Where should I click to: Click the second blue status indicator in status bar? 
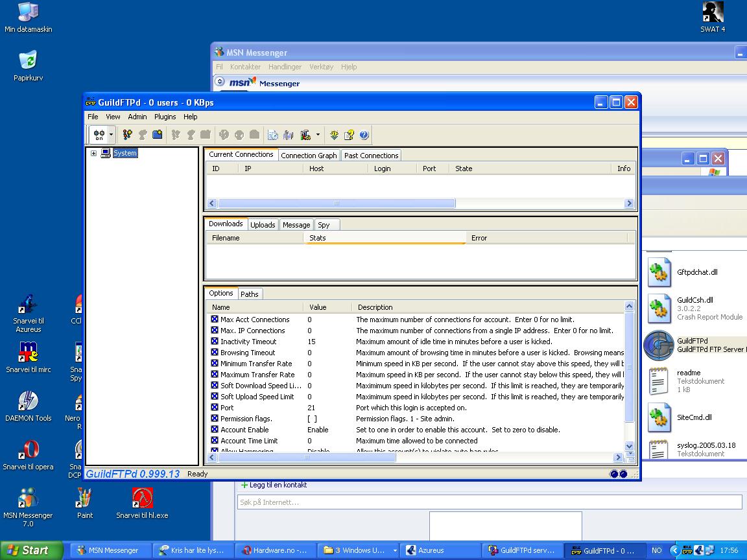pyautogui.click(x=622, y=474)
